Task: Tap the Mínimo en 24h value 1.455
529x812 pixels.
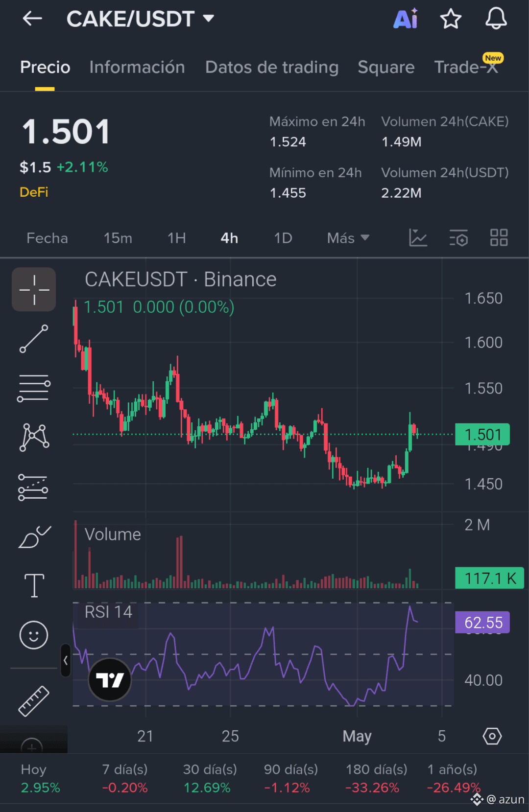Action: click(288, 193)
